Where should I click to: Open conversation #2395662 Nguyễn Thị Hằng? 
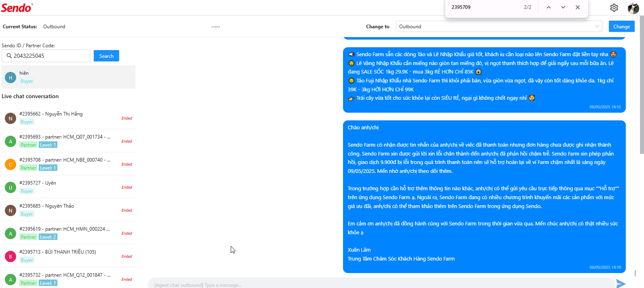(68, 118)
